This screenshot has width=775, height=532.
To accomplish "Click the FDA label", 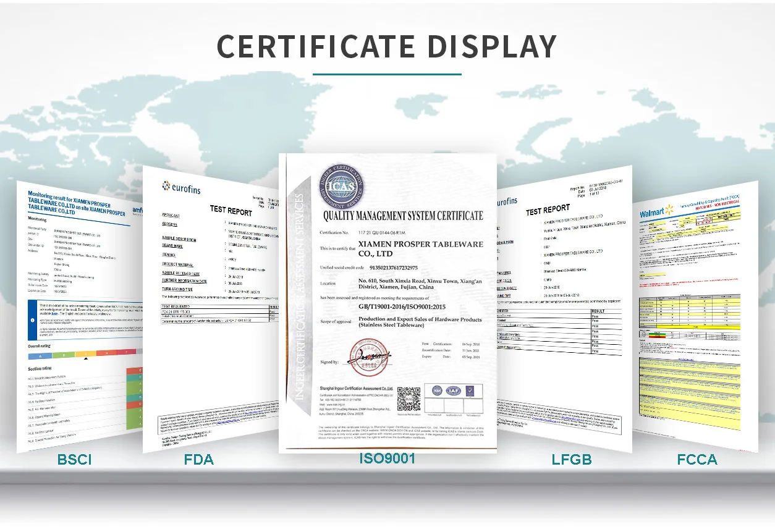I will [x=198, y=460].
